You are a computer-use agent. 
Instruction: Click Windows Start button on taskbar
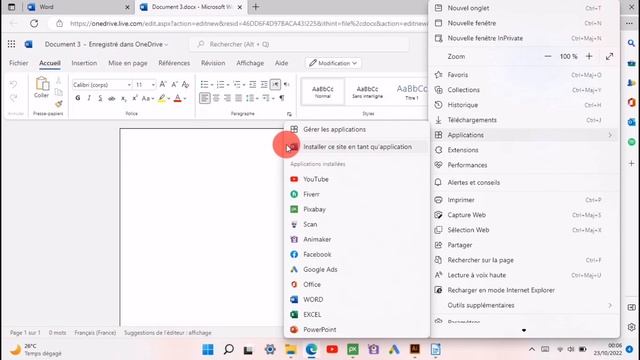tap(208, 349)
